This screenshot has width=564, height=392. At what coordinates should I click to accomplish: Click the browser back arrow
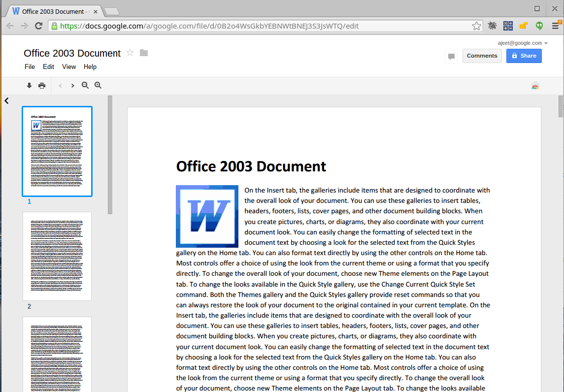[10, 26]
